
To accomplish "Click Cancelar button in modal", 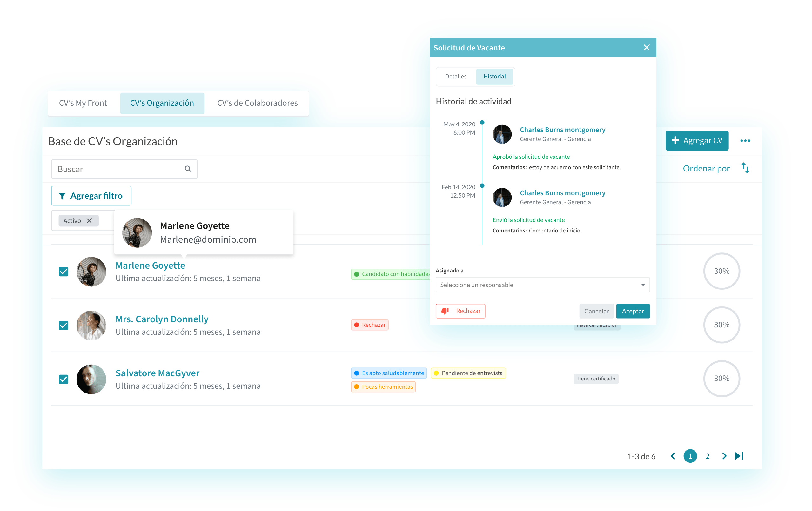I will click(x=595, y=311).
